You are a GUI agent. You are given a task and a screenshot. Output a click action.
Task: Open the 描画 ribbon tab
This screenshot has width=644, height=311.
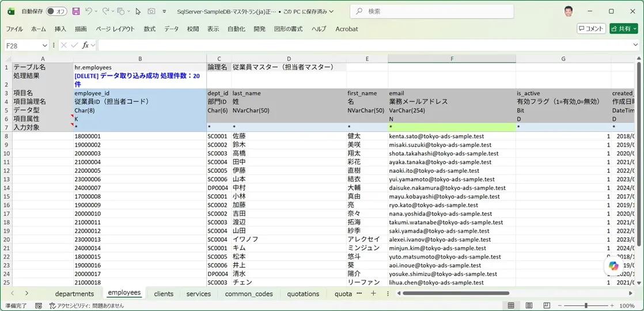(81, 29)
